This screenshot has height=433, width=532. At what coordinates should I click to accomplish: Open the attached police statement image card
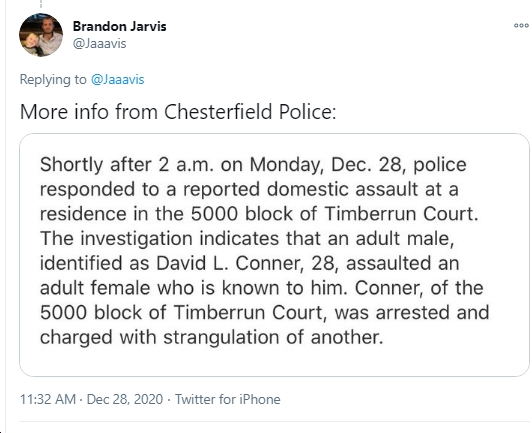coord(274,255)
